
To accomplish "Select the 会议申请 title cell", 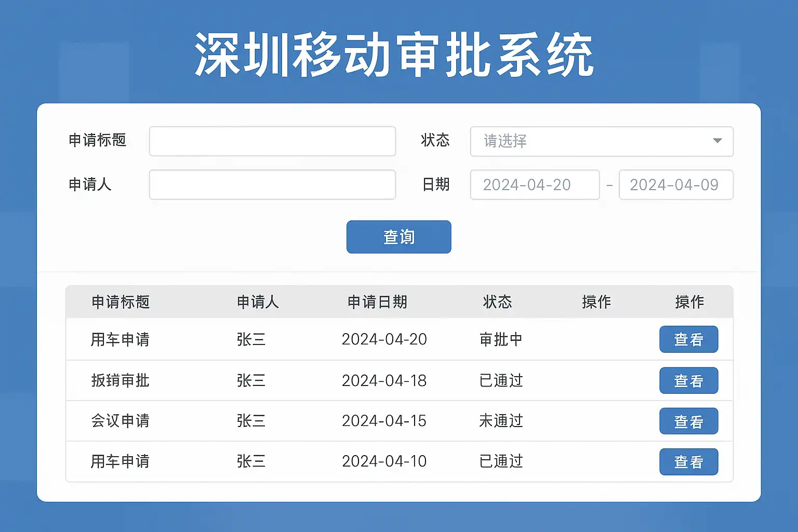I will (x=121, y=421).
